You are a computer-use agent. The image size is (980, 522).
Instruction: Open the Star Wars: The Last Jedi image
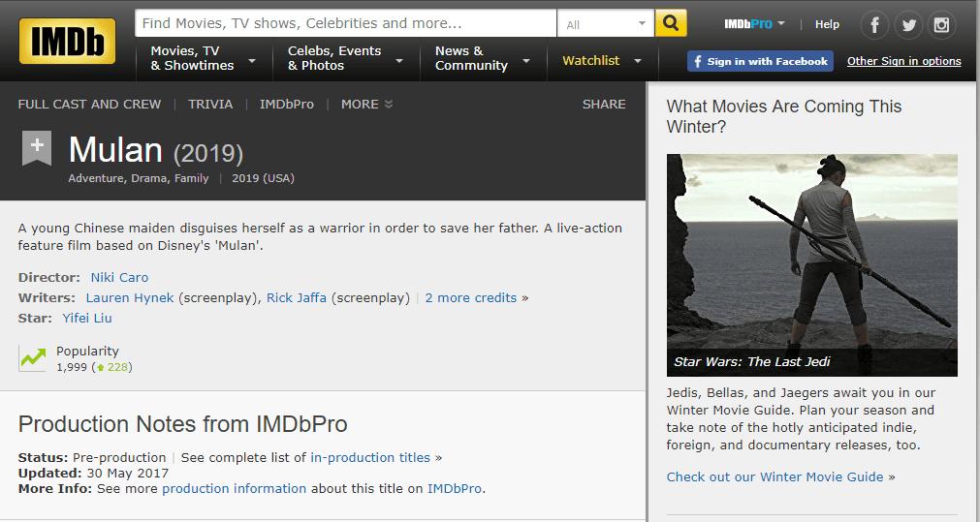(812, 265)
